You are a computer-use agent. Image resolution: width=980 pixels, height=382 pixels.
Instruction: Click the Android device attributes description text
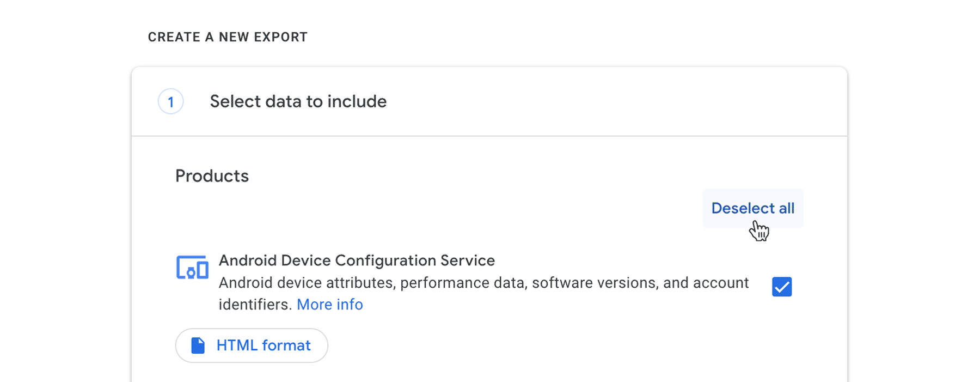tap(483, 283)
